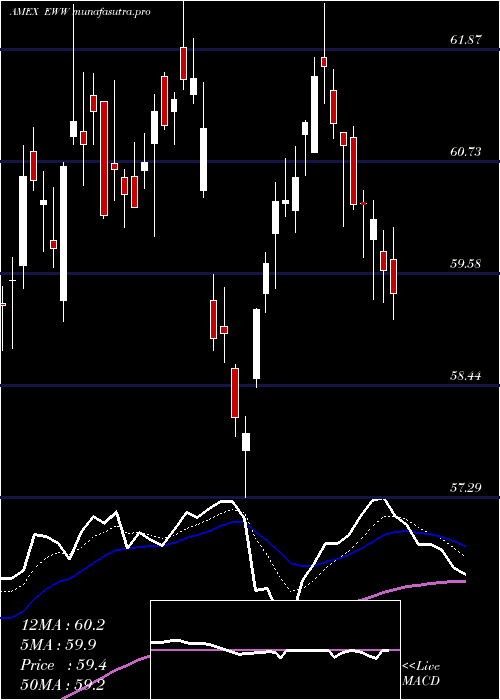Image resolution: width=500 pixels, height=700 pixels.
Task: Click the 5MA : 59.9 readout
Action: pyautogui.click(x=59, y=645)
